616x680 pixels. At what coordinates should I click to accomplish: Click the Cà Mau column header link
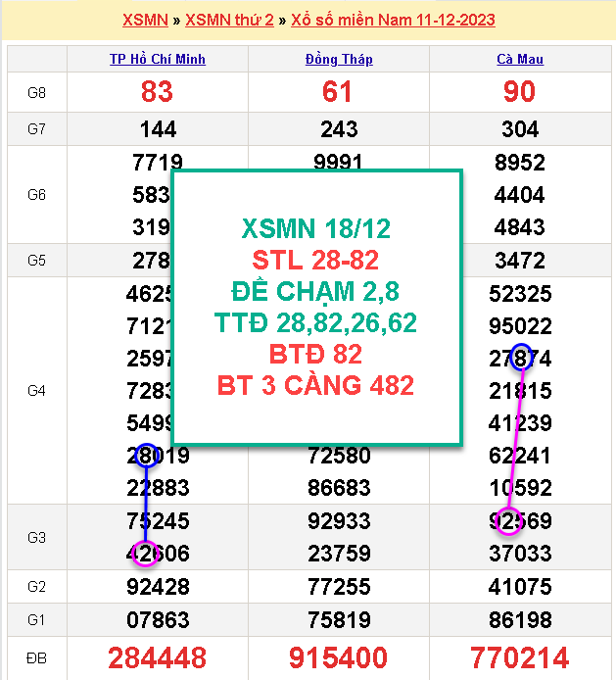click(520, 59)
